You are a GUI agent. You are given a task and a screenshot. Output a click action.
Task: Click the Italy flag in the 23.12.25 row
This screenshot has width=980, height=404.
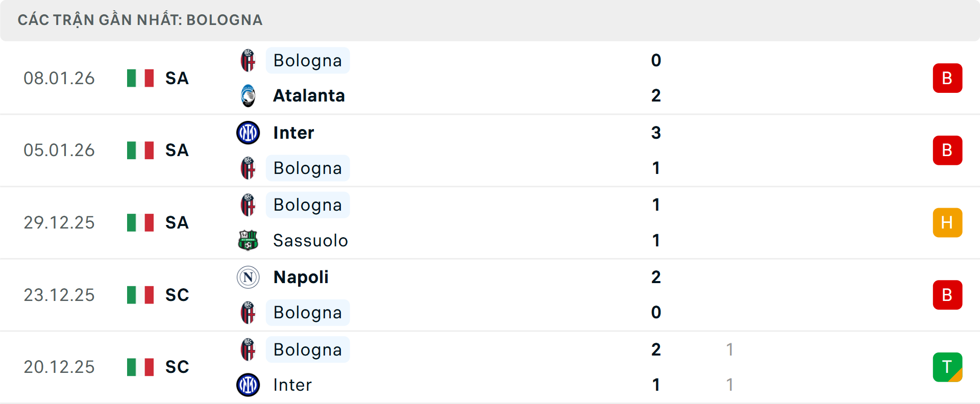[x=140, y=294]
